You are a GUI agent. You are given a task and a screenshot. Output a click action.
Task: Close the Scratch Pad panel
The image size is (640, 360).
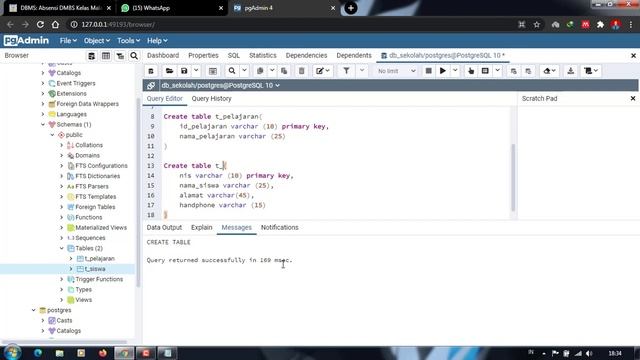(633, 98)
